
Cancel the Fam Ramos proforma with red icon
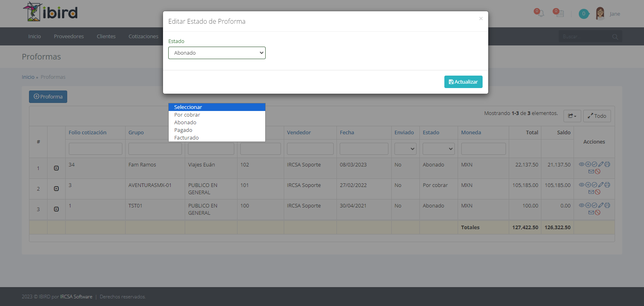(x=598, y=171)
